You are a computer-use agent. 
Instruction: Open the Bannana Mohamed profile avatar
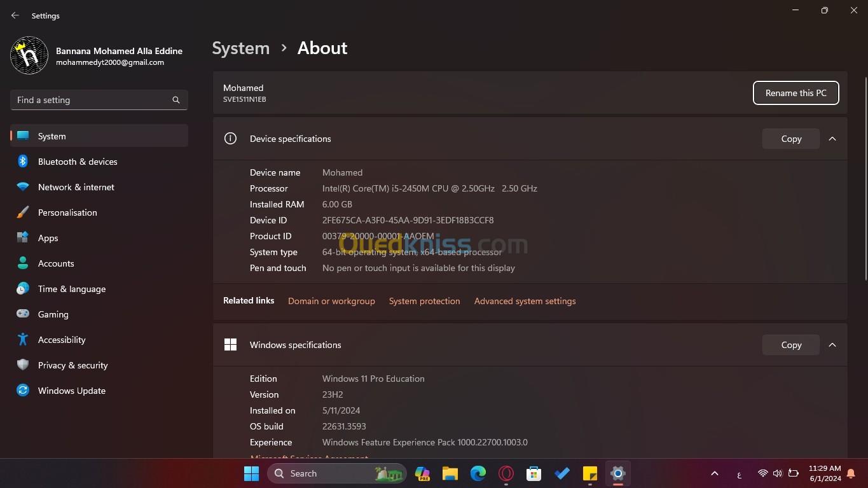[x=29, y=56]
